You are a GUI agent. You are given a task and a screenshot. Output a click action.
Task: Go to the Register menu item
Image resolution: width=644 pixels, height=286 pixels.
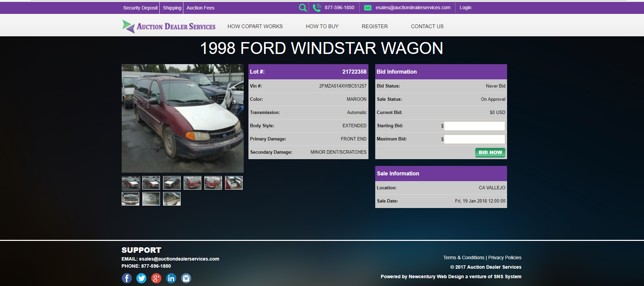point(375,26)
